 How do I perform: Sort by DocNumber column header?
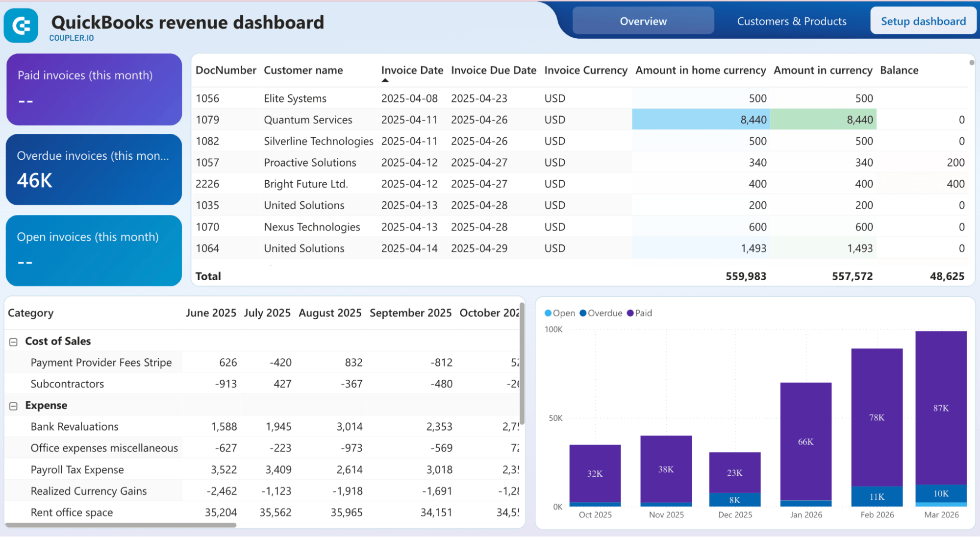[x=226, y=70]
